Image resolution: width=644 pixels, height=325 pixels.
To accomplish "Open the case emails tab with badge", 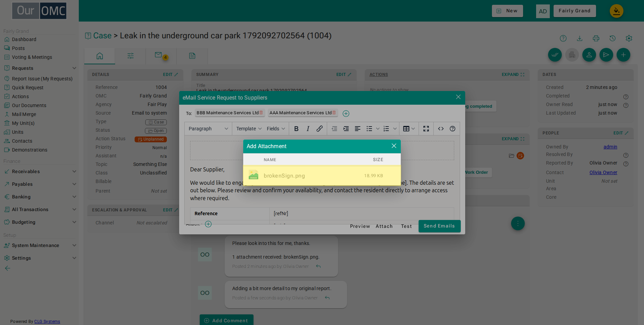I will pyautogui.click(x=161, y=55).
